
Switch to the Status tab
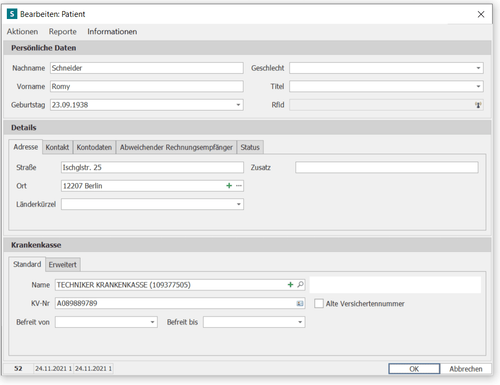click(x=250, y=147)
